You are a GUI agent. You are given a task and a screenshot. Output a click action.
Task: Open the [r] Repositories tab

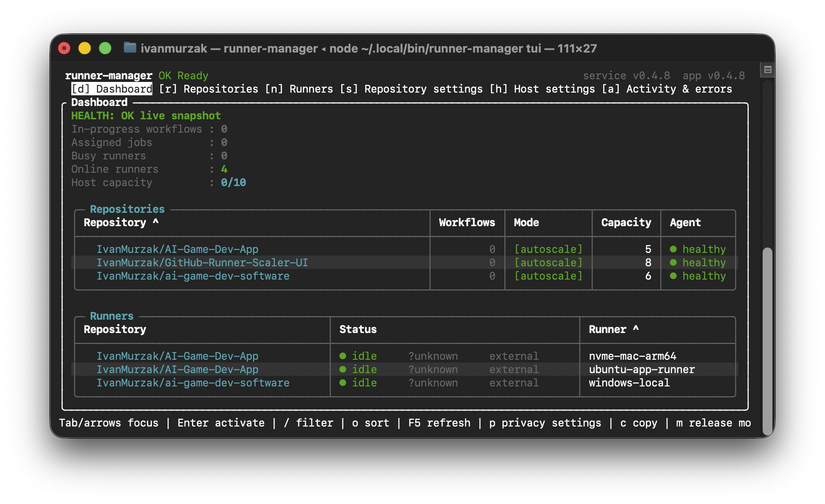(x=208, y=89)
